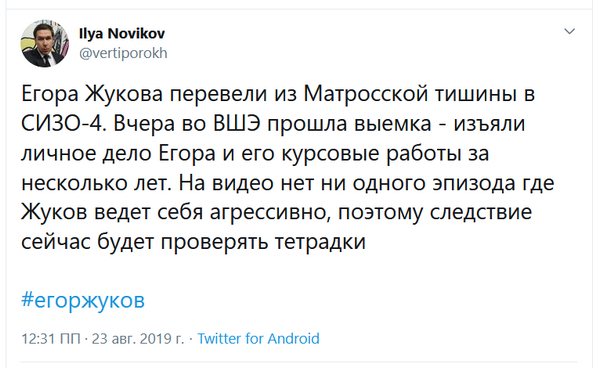Click the Ilya Novikov display name
600x368 pixels.
click(122, 34)
